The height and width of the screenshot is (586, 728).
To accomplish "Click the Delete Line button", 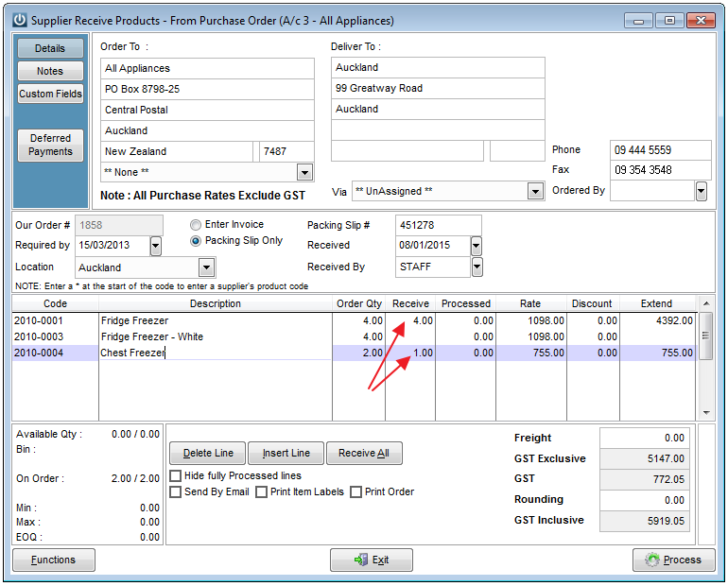I will (x=208, y=454).
